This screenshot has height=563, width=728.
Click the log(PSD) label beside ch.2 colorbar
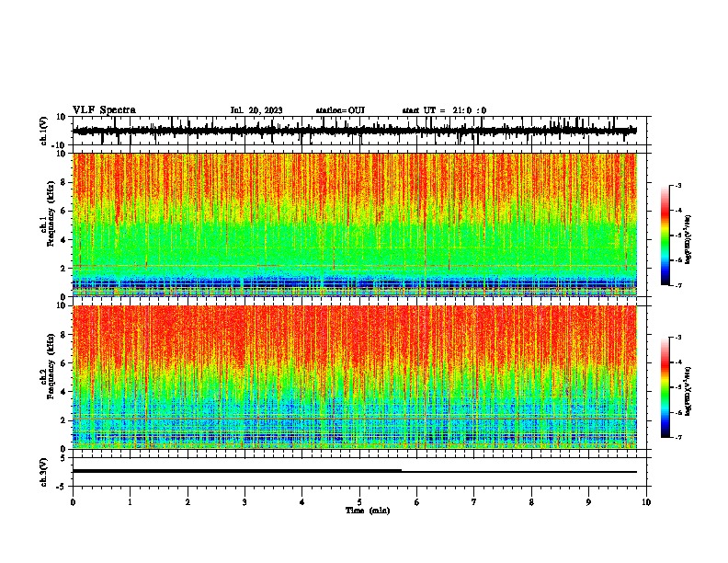coord(688,391)
